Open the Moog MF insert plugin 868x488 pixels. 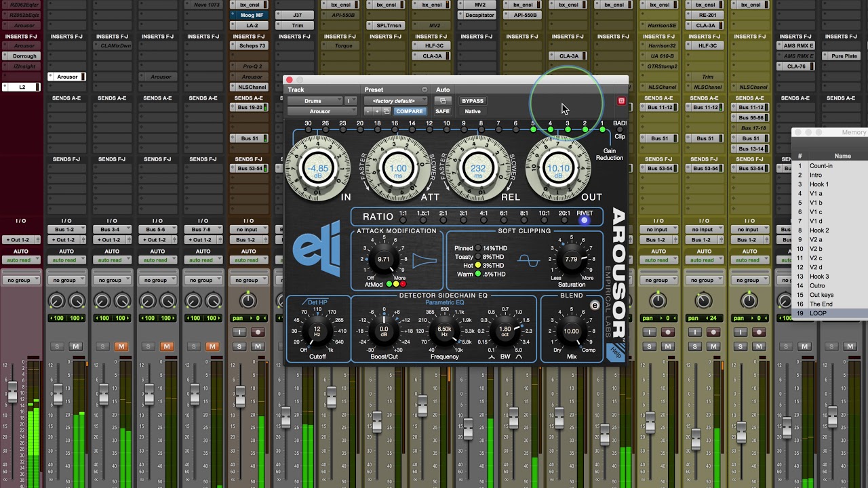point(249,15)
